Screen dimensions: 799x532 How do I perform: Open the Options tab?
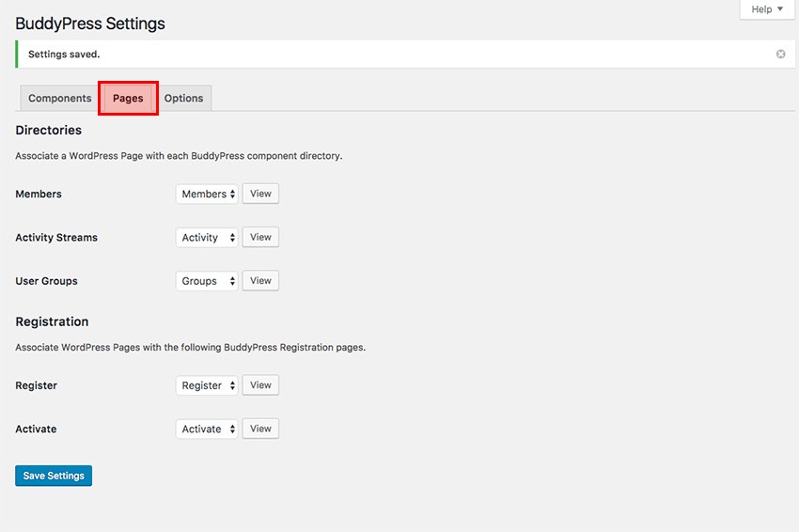coord(183,98)
